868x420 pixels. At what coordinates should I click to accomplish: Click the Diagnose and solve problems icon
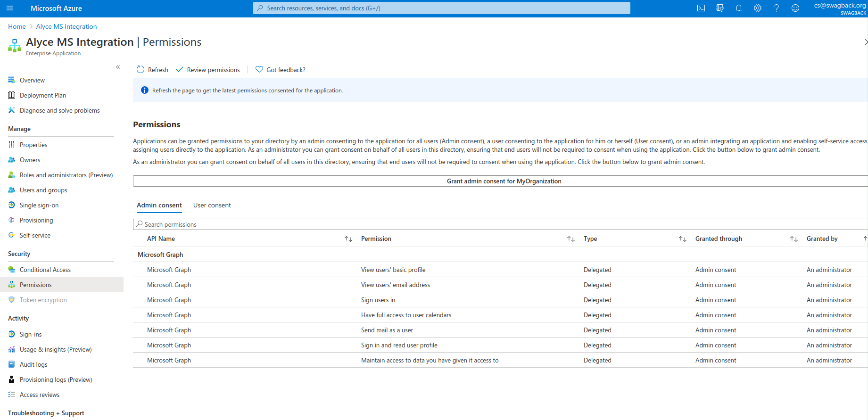(12, 110)
